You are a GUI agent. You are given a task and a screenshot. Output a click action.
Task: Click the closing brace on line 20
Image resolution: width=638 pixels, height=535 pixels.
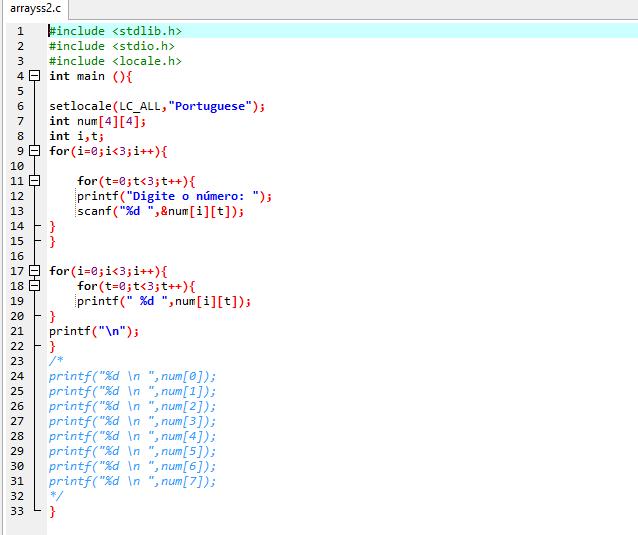(52, 316)
